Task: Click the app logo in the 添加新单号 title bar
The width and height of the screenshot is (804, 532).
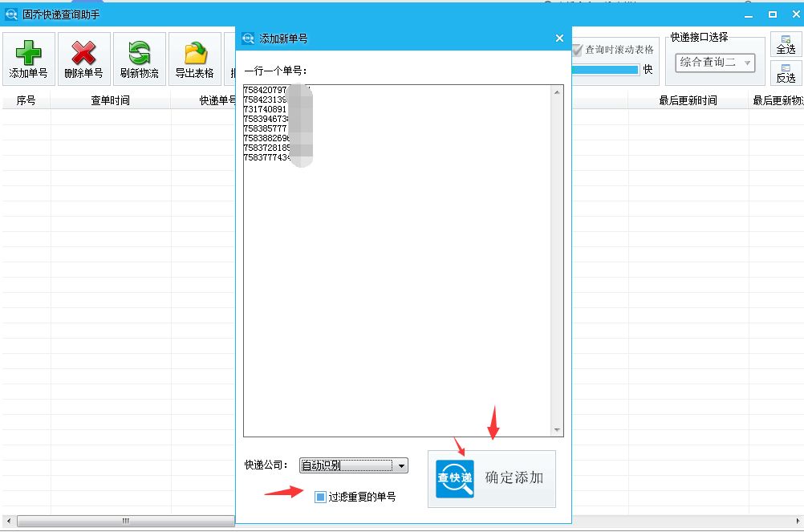Action: [x=248, y=39]
